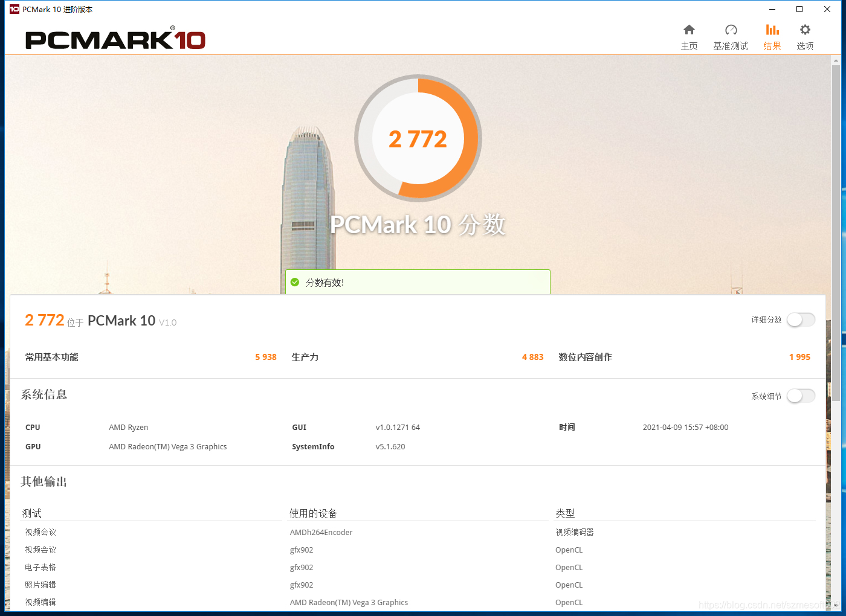Viewport: 846px width, 616px height.
Task: Click the 使用的设备 column header
Action: [x=313, y=513]
